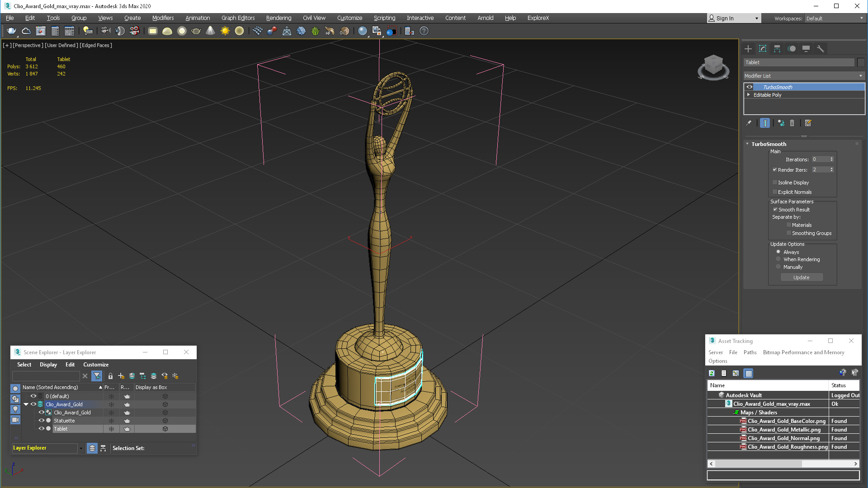Toggle the filter funnel icon in Scene Explorer

tap(96, 376)
